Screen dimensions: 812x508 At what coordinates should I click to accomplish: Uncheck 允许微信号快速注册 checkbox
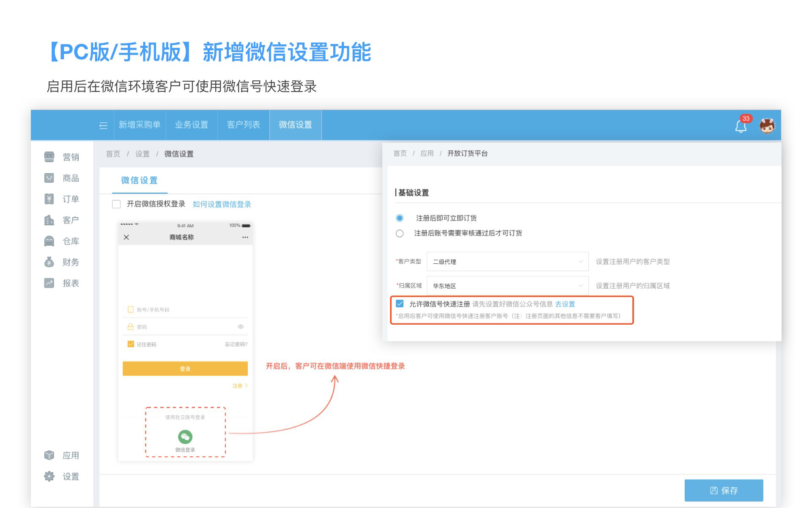(x=400, y=304)
